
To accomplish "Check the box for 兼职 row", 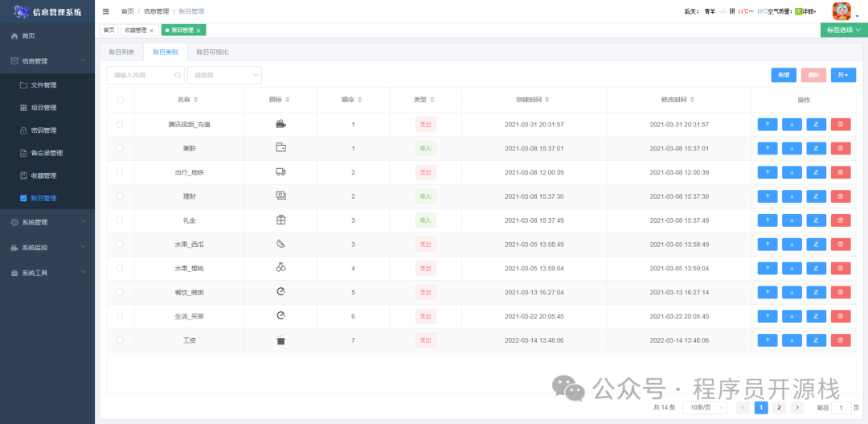I will click(x=120, y=149).
